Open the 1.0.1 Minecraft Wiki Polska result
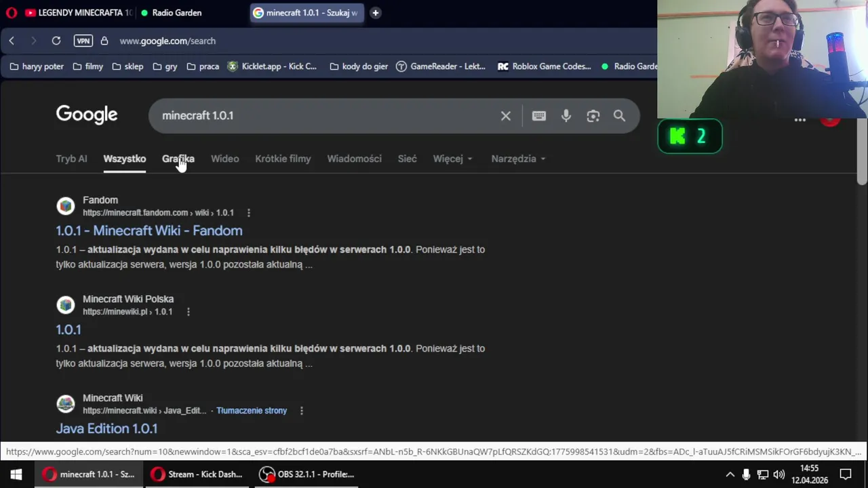868x488 pixels. 68,329
